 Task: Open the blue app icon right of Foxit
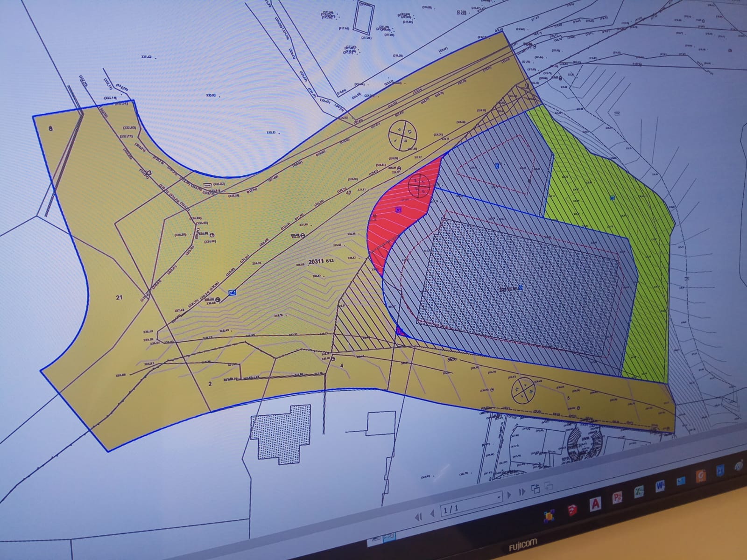pyautogui.click(x=720, y=470)
